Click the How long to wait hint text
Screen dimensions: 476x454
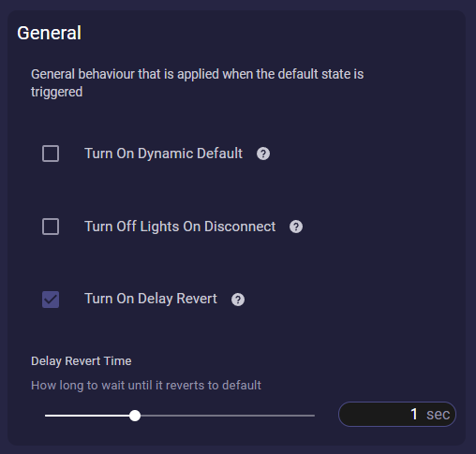pos(146,386)
